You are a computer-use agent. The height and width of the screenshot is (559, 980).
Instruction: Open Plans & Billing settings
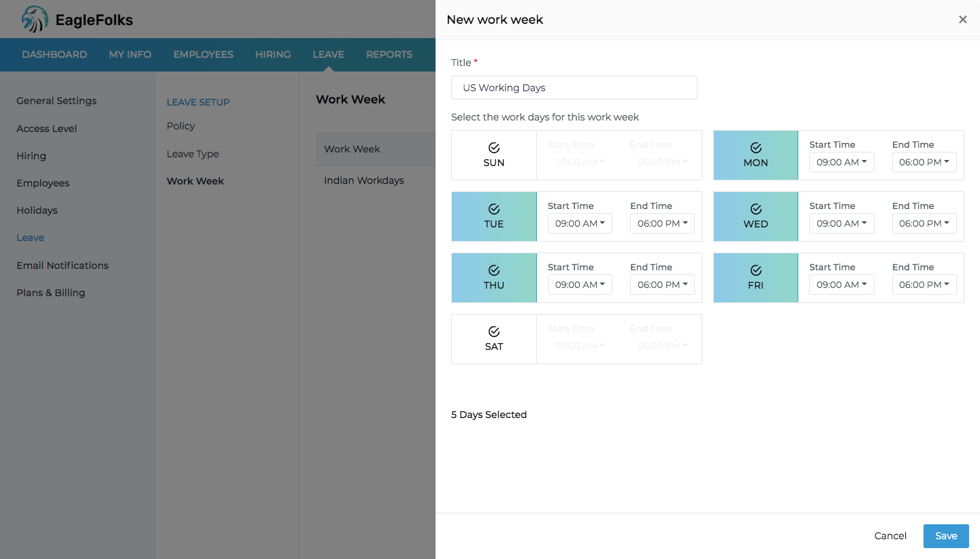tap(50, 293)
